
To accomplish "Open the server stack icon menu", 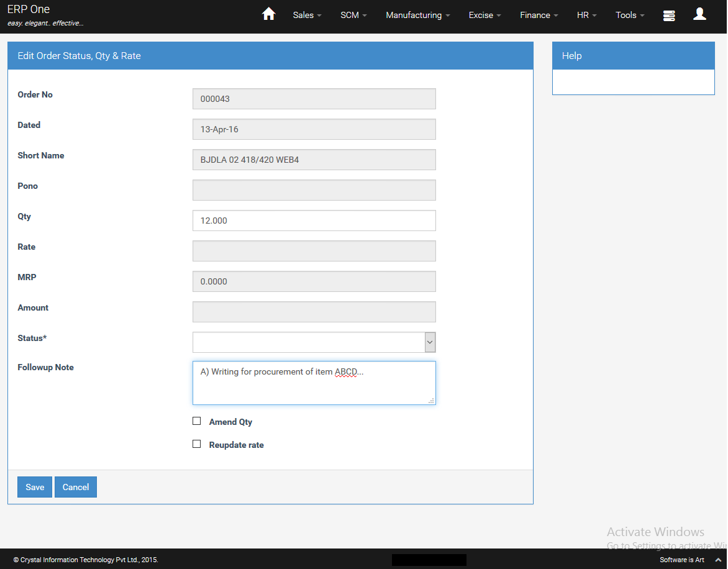I will 669,16.
